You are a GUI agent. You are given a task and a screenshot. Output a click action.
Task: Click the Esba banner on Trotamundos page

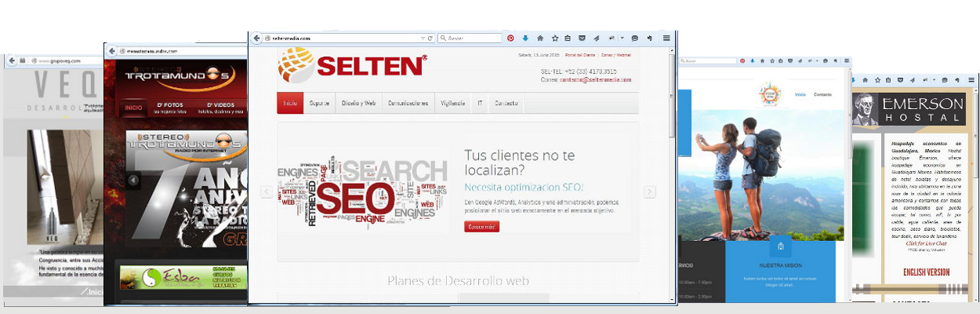tap(183, 278)
